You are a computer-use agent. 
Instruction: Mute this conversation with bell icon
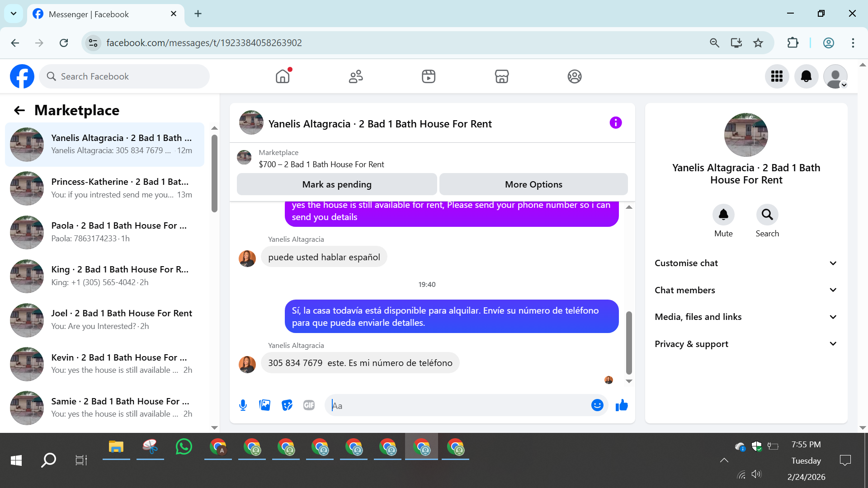click(723, 215)
